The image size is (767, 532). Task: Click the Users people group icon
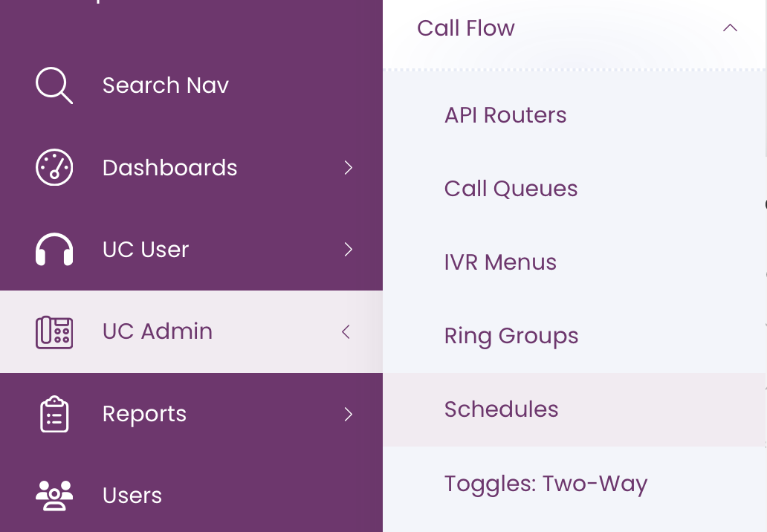54,496
